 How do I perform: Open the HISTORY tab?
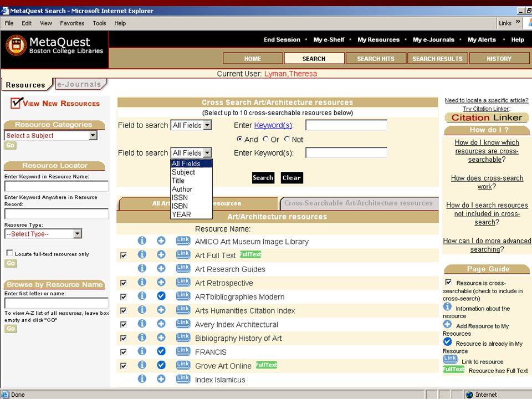pos(499,58)
